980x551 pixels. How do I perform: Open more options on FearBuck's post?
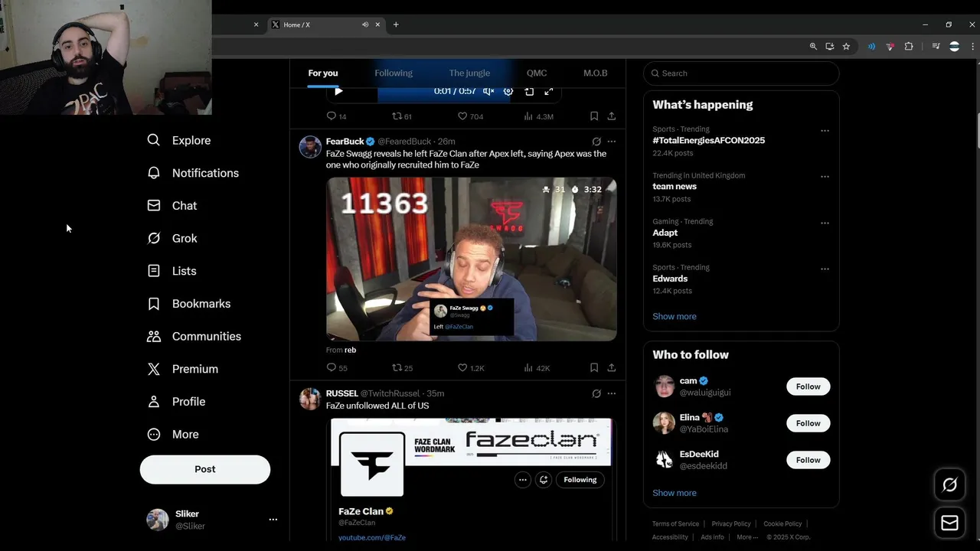tap(611, 142)
